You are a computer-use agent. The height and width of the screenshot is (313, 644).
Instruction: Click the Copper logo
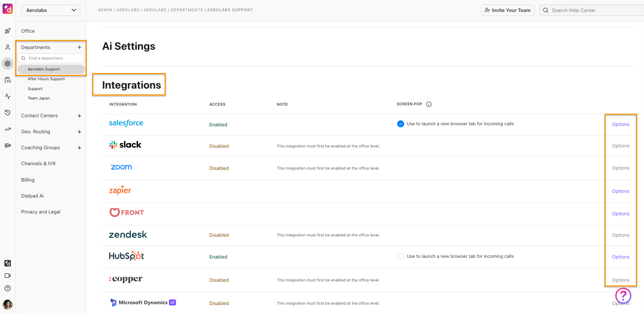click(126, 279)
